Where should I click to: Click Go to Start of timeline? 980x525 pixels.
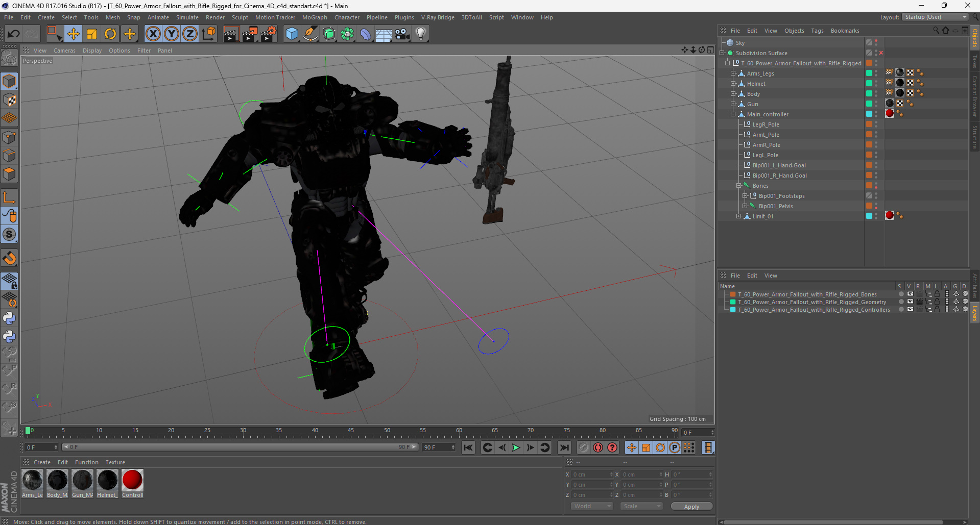click(468, 448)
